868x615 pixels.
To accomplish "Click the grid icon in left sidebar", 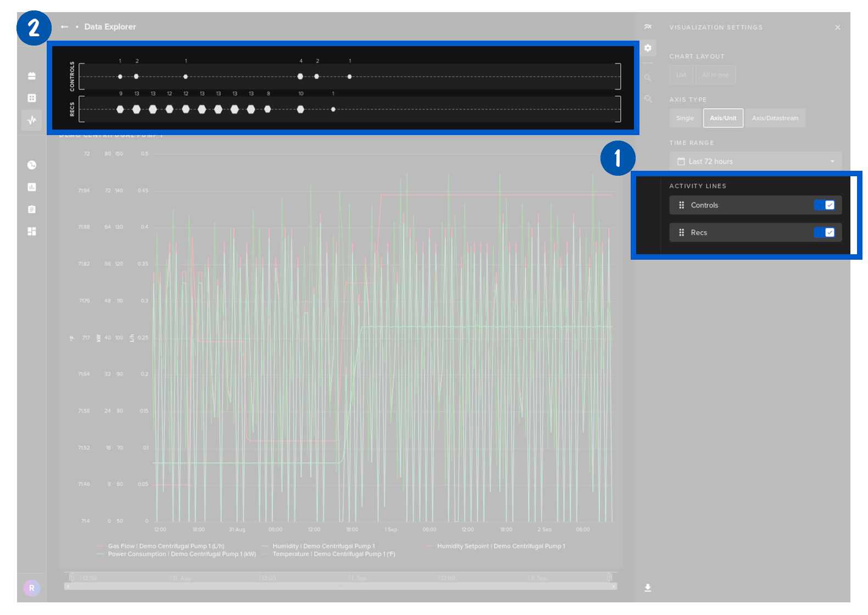I will click(32, 98).
